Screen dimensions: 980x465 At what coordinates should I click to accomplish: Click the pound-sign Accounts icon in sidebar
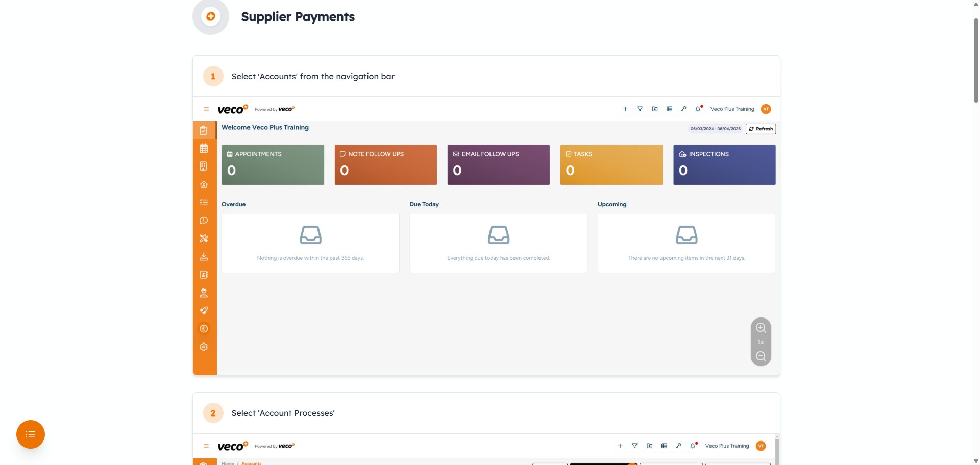point(204,329)
